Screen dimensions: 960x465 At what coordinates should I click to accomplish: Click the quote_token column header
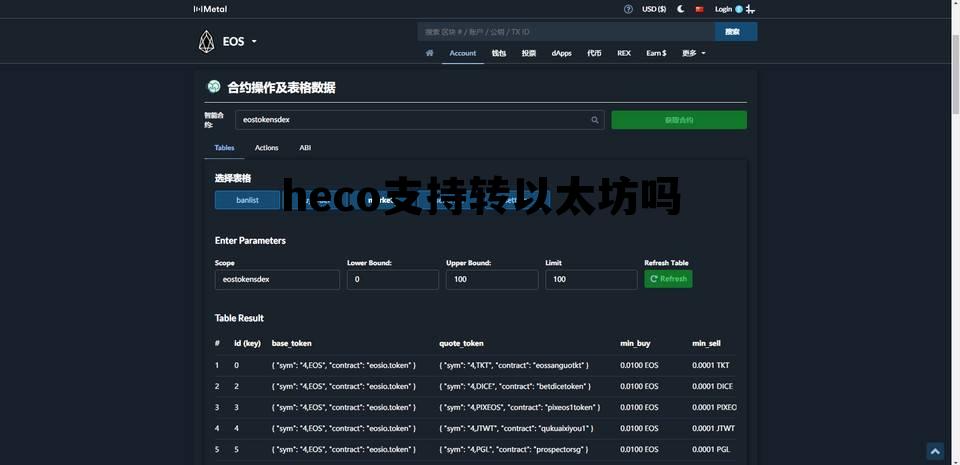(x=461, y=344)
